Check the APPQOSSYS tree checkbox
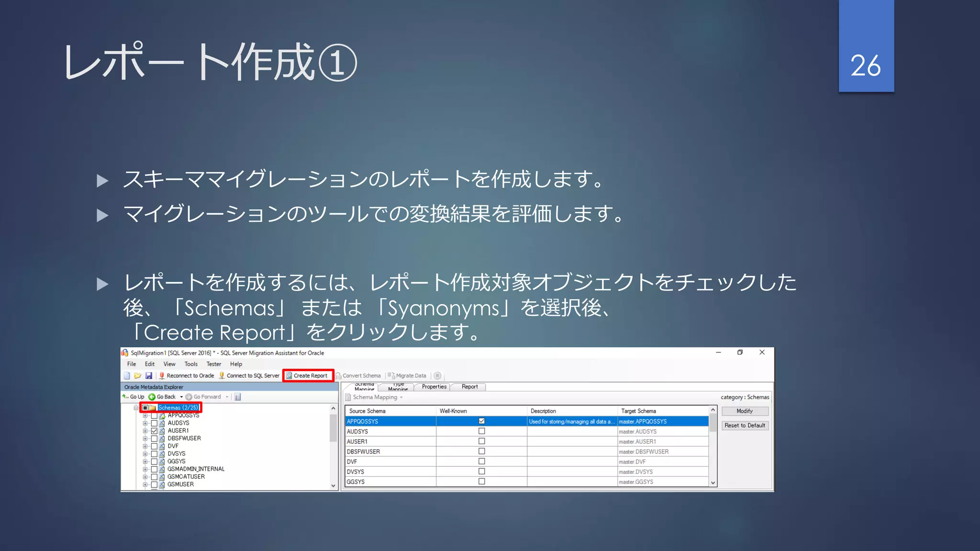980x551 pixels. pyautogui.click(x=154, y=415)
